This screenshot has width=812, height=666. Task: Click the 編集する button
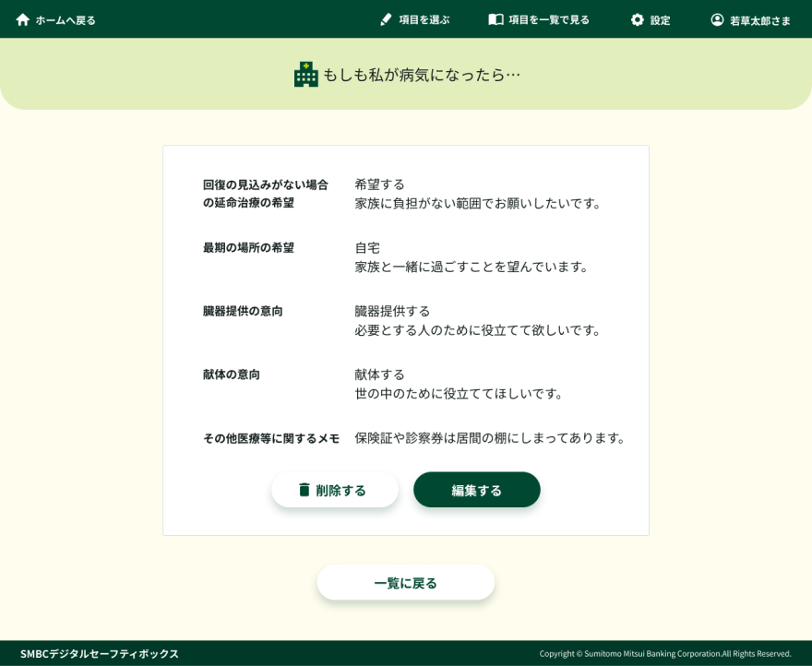pos(476,490)
